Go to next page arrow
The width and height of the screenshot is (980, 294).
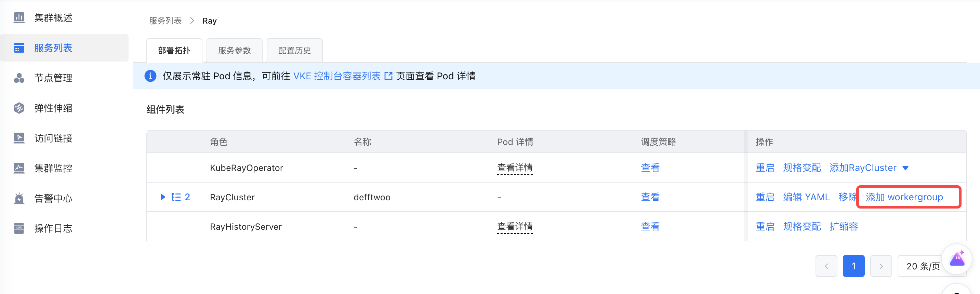tap(881, 266)
